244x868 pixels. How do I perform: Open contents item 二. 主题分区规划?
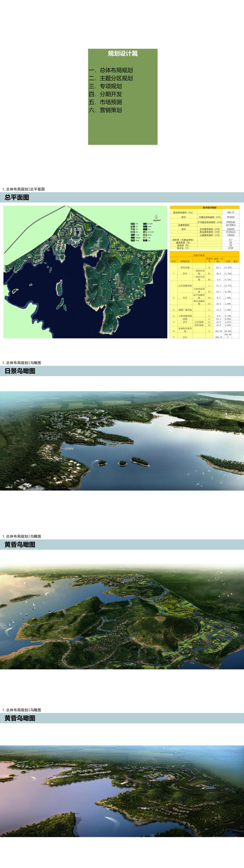pyautogui.click(x=111, y=78)
